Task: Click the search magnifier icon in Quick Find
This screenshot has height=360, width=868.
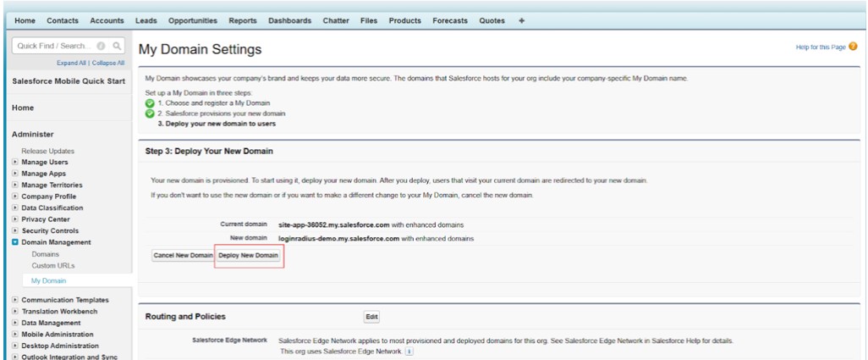Action: [x=117, y=46]
